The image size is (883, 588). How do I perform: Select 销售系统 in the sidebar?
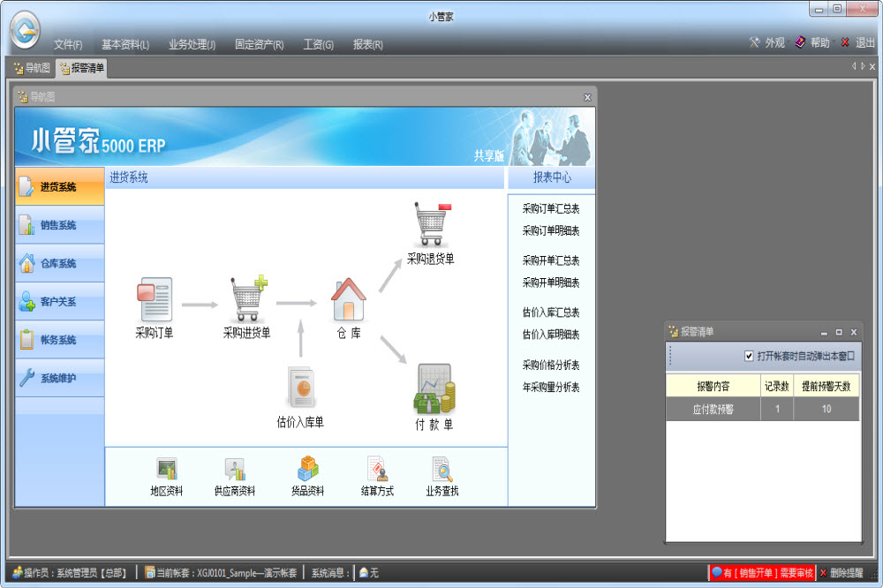(x=59, y=225)
